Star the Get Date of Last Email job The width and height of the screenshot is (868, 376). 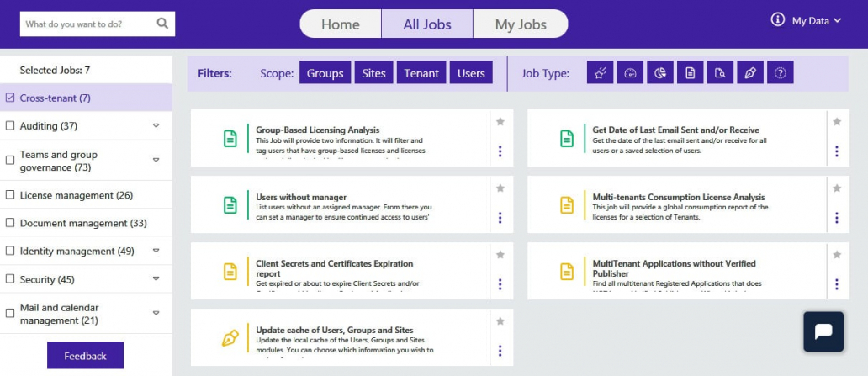(836, 121)
